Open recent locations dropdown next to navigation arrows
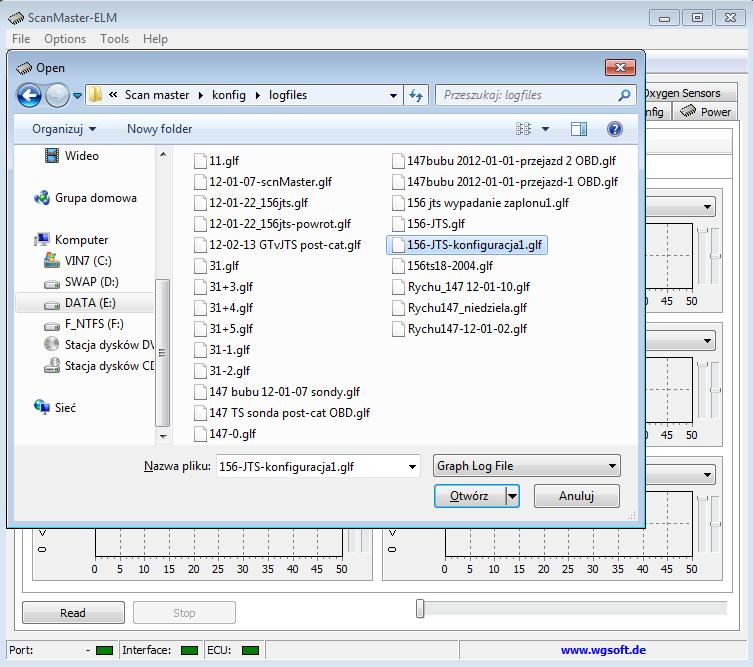753x667 pixels. tap(77, 96)
